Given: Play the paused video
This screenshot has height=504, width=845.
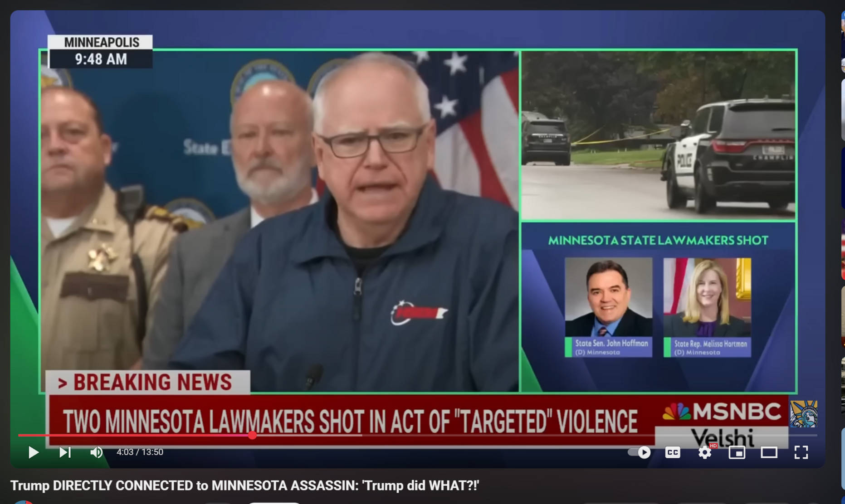Looking at the screenshot, I should coord(33,452).
